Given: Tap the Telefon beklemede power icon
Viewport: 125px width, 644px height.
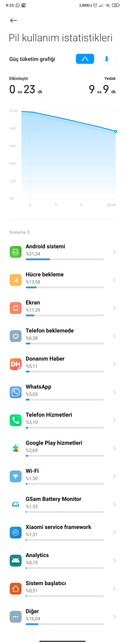Looking at the screenshot, I should click(16, 336).
